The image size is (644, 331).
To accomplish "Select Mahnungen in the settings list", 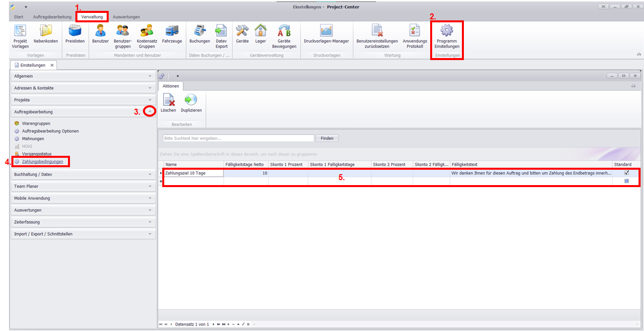I will [x=33, y=139].
